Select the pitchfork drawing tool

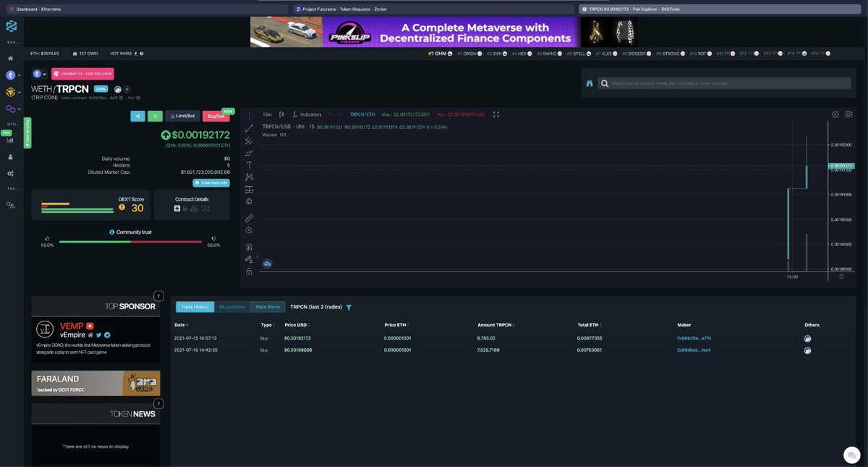(249, 140)
